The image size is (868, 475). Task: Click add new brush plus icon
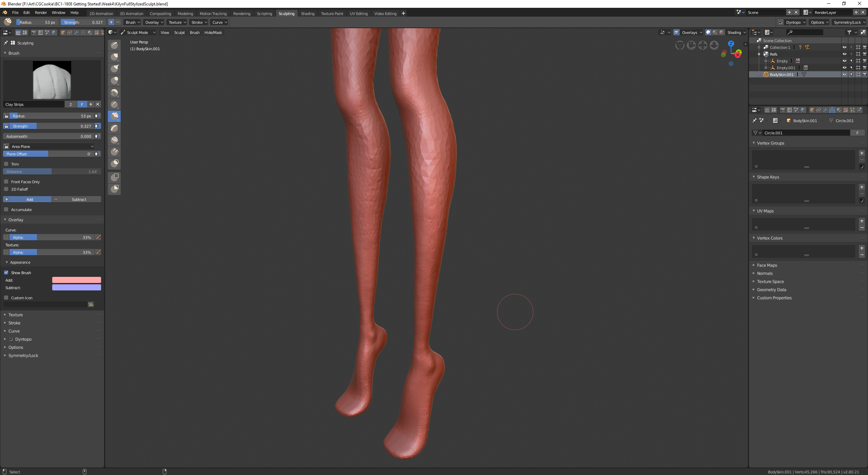[x=91, y=104]
